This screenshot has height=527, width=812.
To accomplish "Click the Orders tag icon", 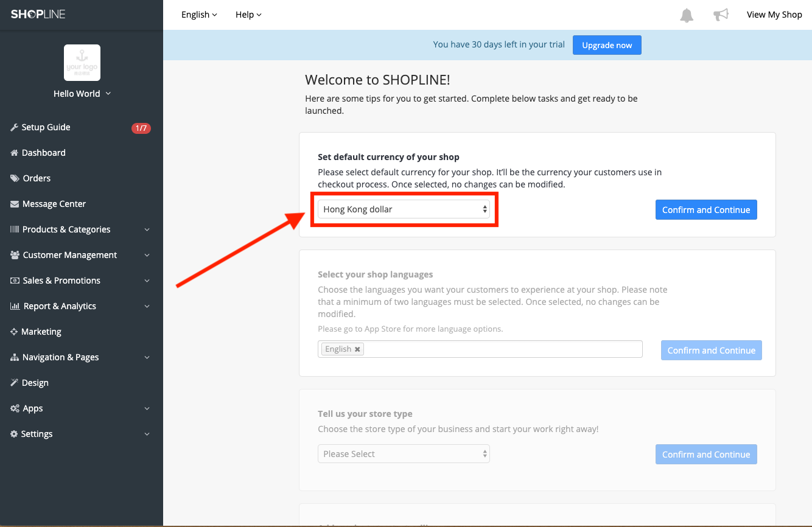I will pyautogui.click(x=15, y=178).
